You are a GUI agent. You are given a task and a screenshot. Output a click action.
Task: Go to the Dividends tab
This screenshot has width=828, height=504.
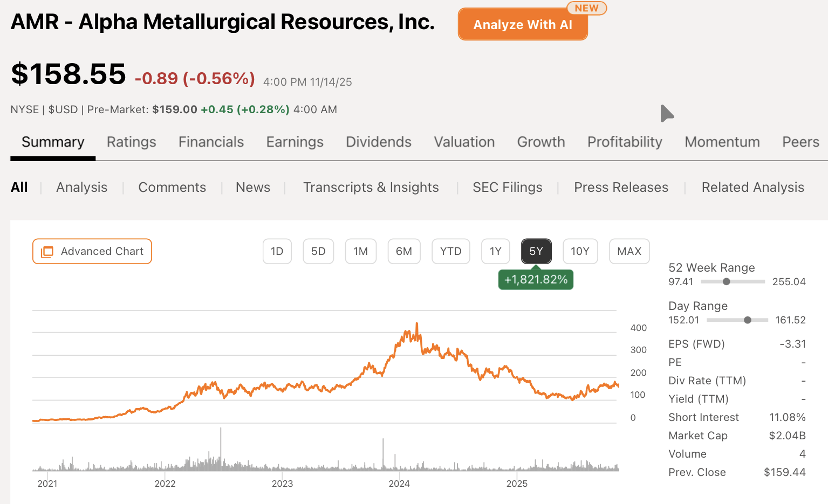pos(378,142)
